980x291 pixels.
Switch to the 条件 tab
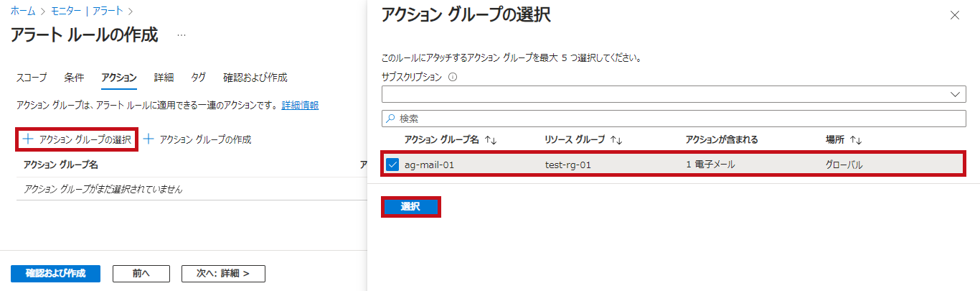[74, 78]
